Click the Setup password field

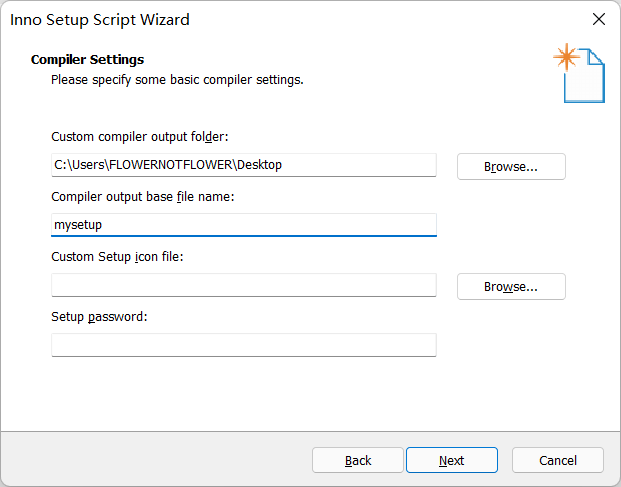(x=244, y=345)
